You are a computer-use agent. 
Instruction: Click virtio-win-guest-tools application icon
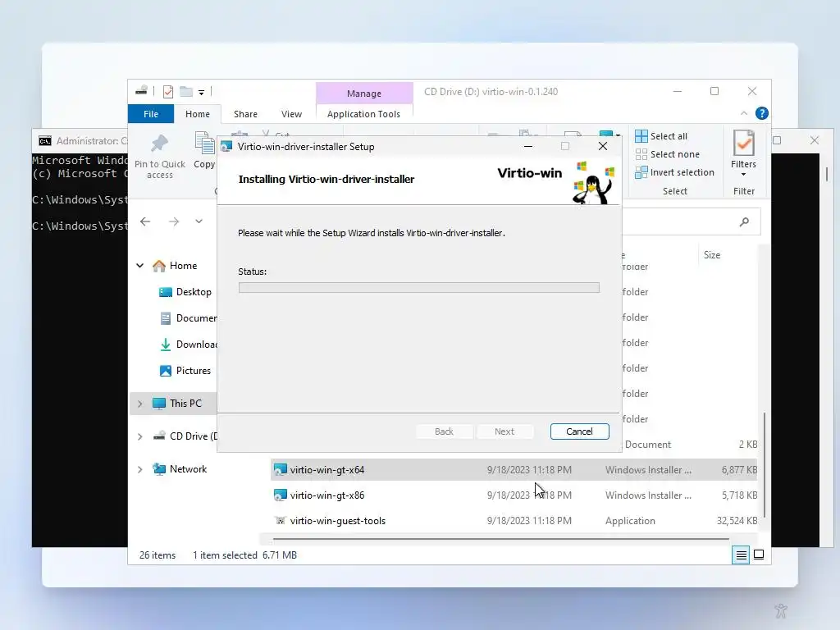(281, 521)
